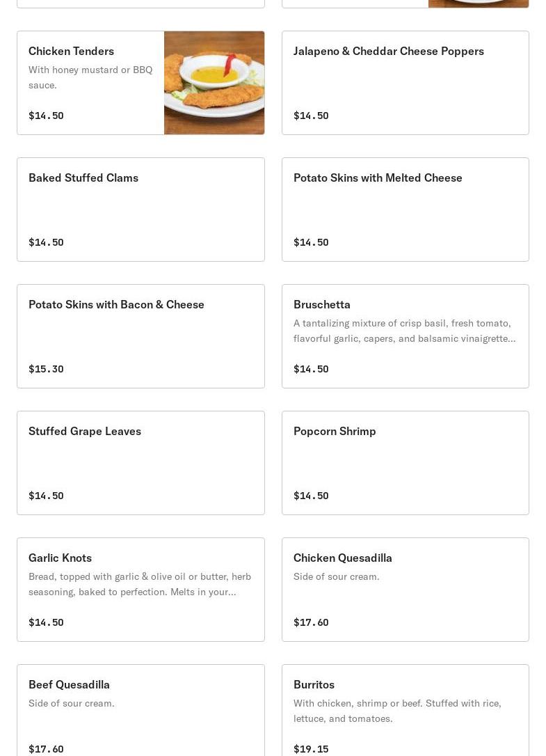Image resolution: width=546 pixels, height=756 pixels.
Task: Open Jalapeno & Cheddar Cheese Poppers item
Action: (x=388, y=52)
